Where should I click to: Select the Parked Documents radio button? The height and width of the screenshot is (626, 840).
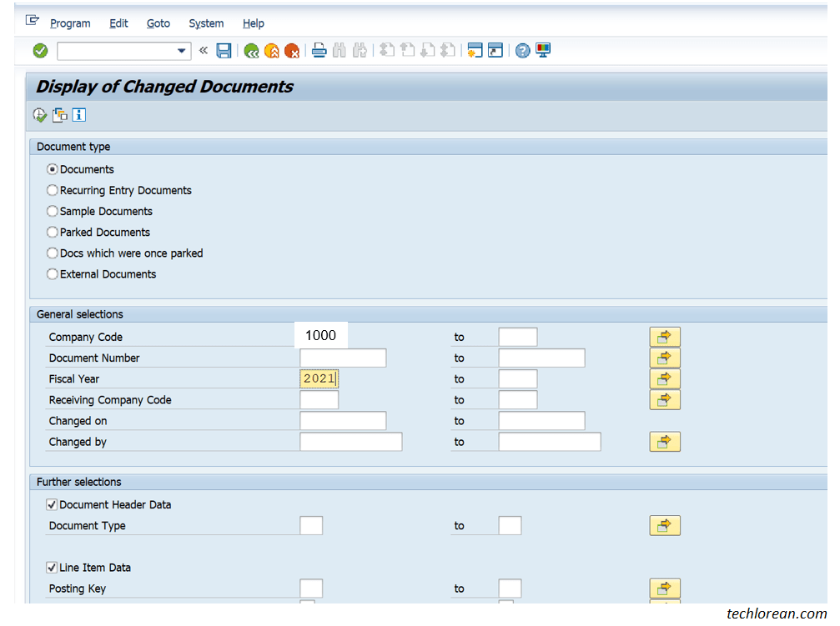52,232
